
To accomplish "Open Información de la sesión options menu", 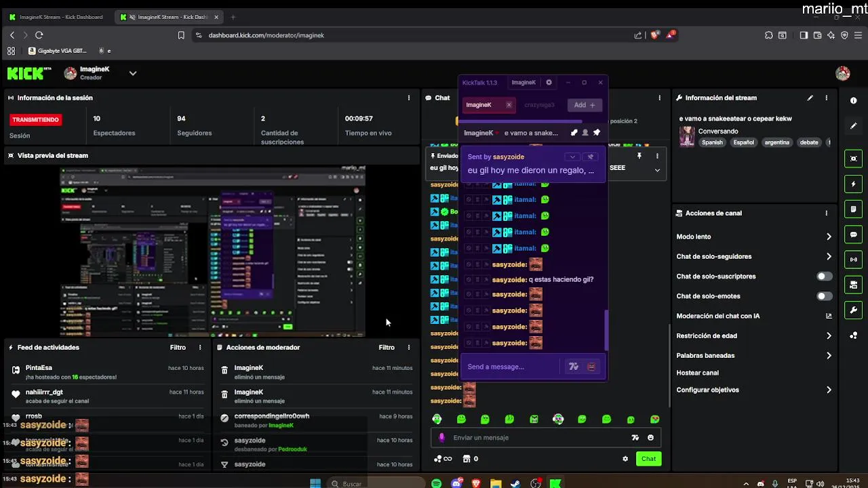I will [408, 98].
